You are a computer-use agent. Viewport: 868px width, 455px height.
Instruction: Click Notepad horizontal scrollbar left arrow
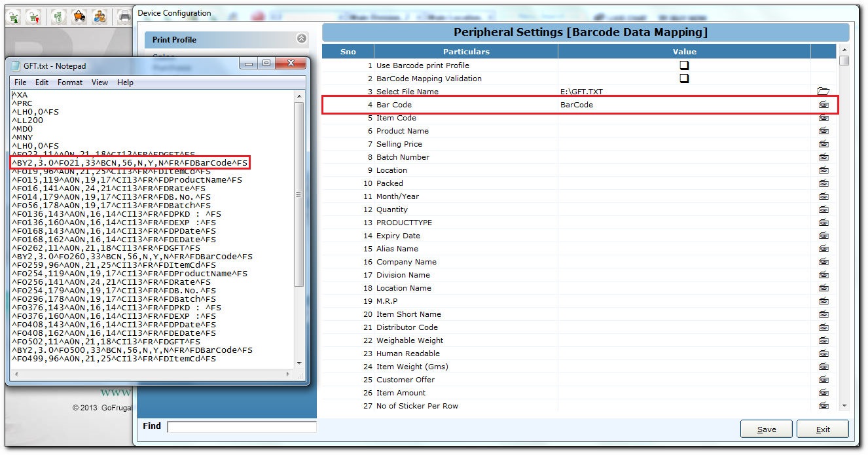click(15, 374)
